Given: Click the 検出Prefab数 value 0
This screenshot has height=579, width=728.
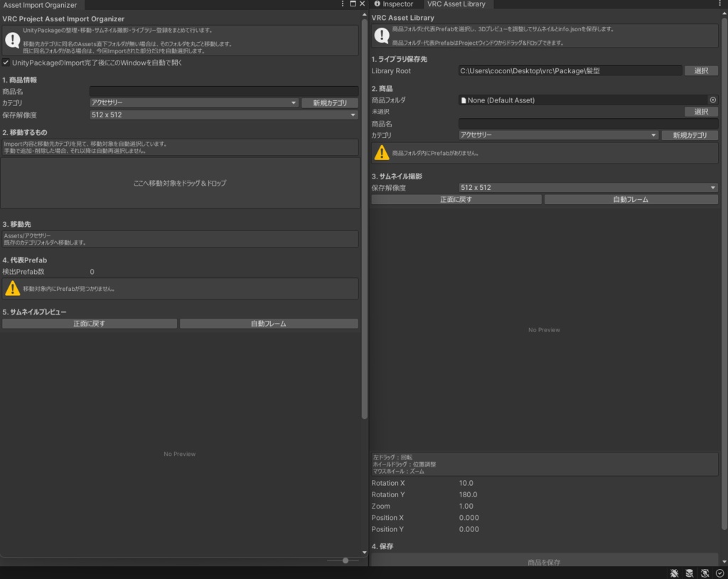Looking at the screenshot, I should (x=92, y=272).
